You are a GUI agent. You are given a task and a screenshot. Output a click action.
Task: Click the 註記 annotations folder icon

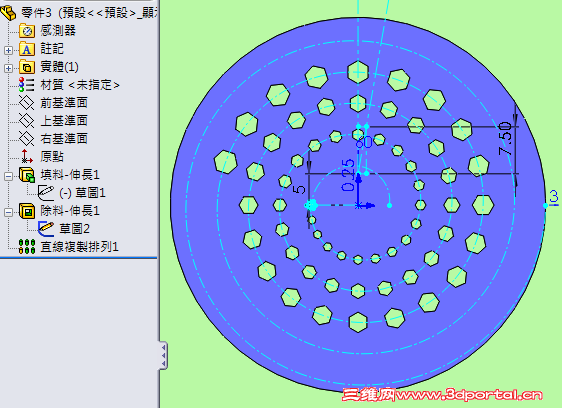(x=27, y=49)
